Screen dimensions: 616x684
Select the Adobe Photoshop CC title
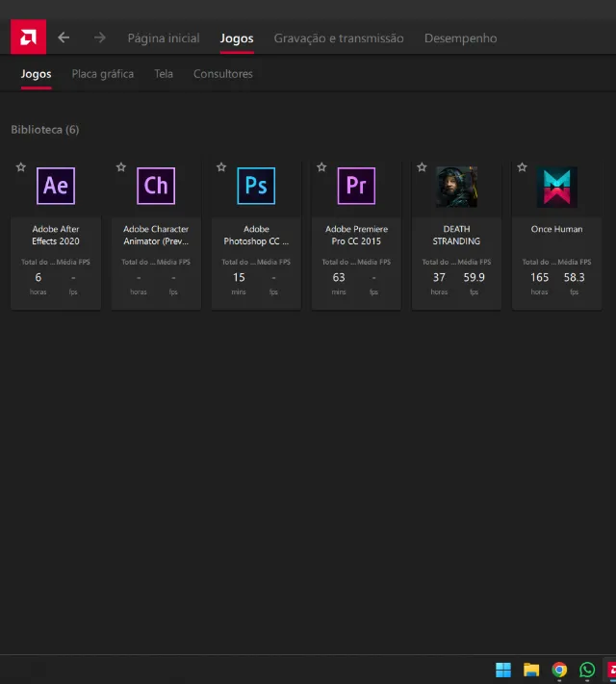point(256,235)
